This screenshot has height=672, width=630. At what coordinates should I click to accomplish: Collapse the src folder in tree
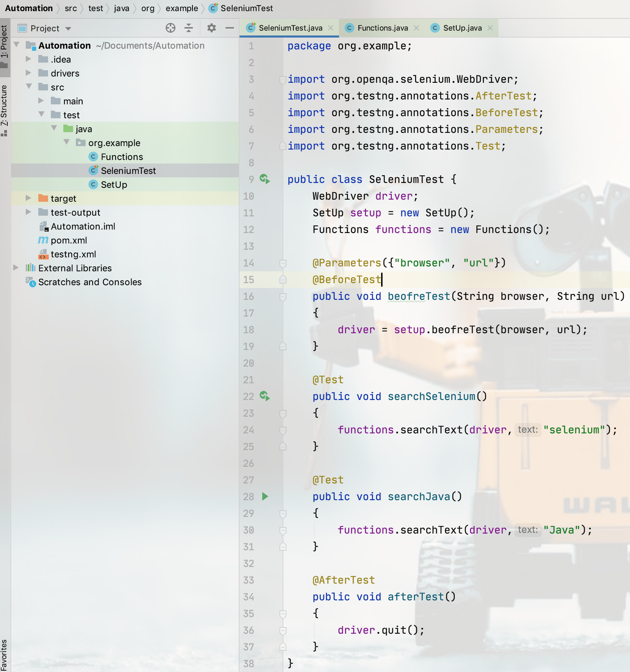[x=29, y=87]
